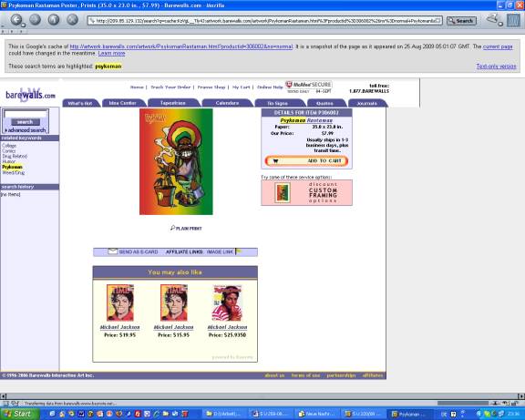Click the sidebar search text field
Image resolution: width=525 pixels, height=420 pixels.
26,114
